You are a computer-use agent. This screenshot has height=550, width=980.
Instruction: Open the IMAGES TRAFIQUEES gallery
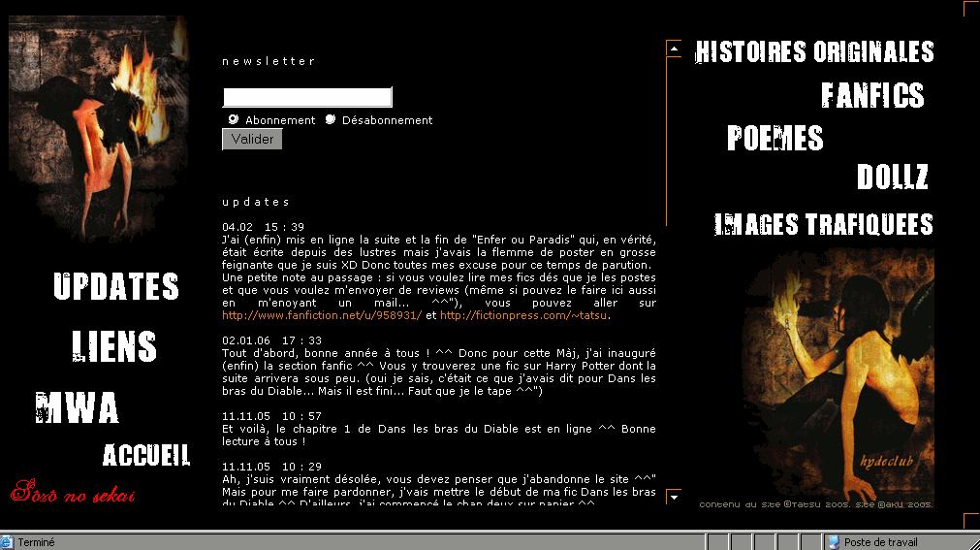(823, 225)
